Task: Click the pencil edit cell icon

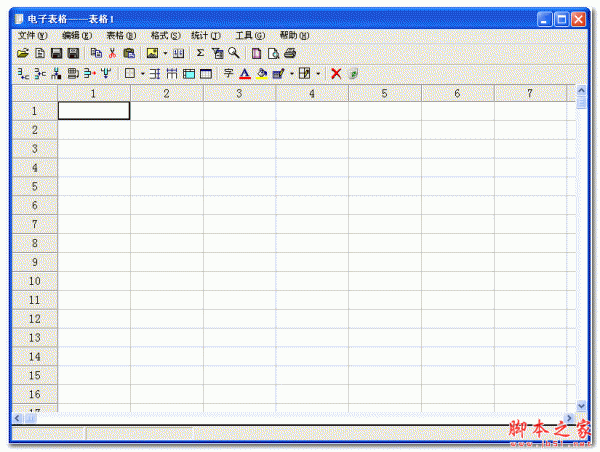Action: (279, 73)
